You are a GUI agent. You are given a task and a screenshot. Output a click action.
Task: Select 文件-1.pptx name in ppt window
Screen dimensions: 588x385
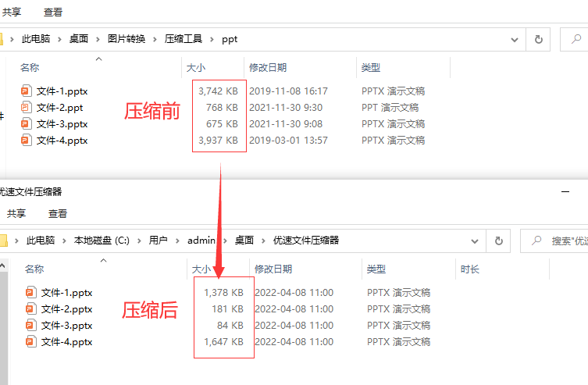tap(62, 91)
